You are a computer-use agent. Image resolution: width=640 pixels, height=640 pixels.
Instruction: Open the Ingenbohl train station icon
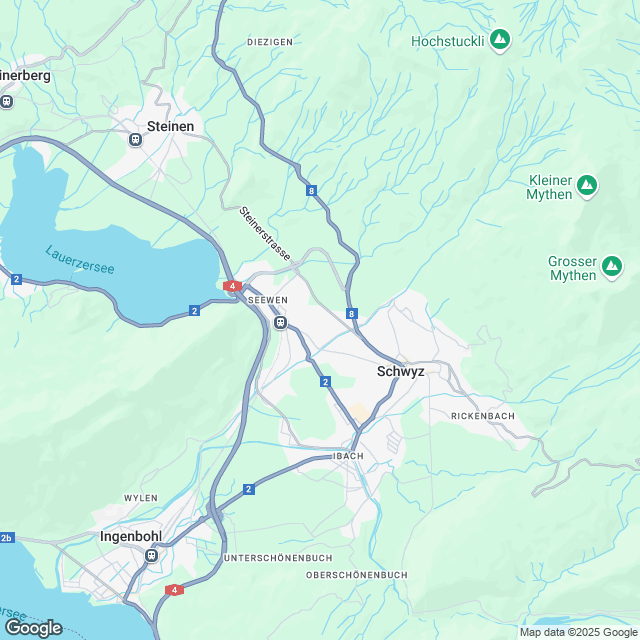[x=151, y=556]
